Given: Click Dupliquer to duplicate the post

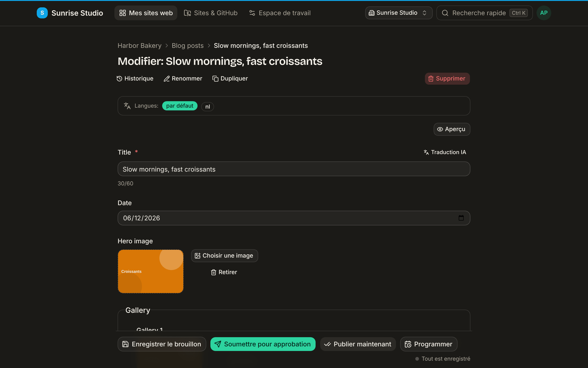Looking at the screenshot, I should (230, 79).
